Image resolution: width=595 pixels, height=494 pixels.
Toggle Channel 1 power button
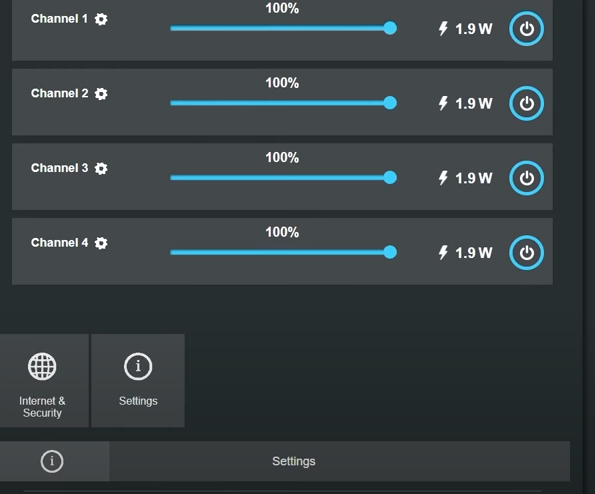(526, 28)
